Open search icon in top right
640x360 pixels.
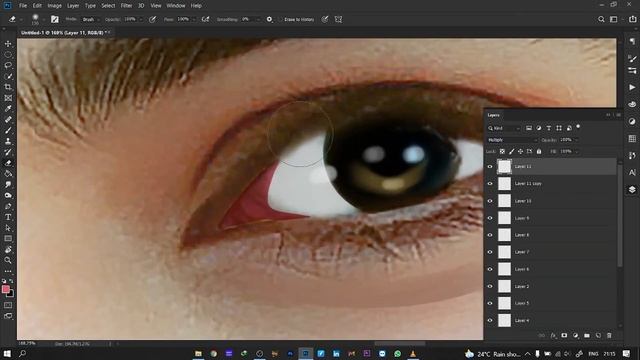[x=601, y=19]
